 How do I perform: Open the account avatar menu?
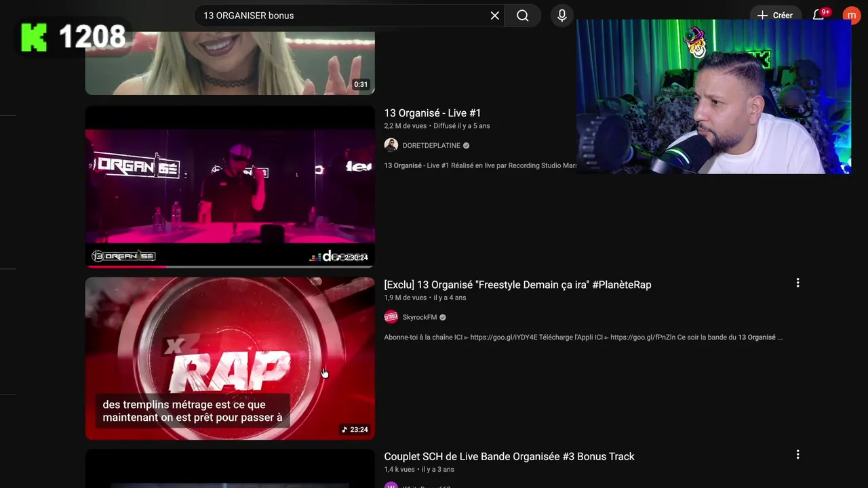(x=851, y=16)
